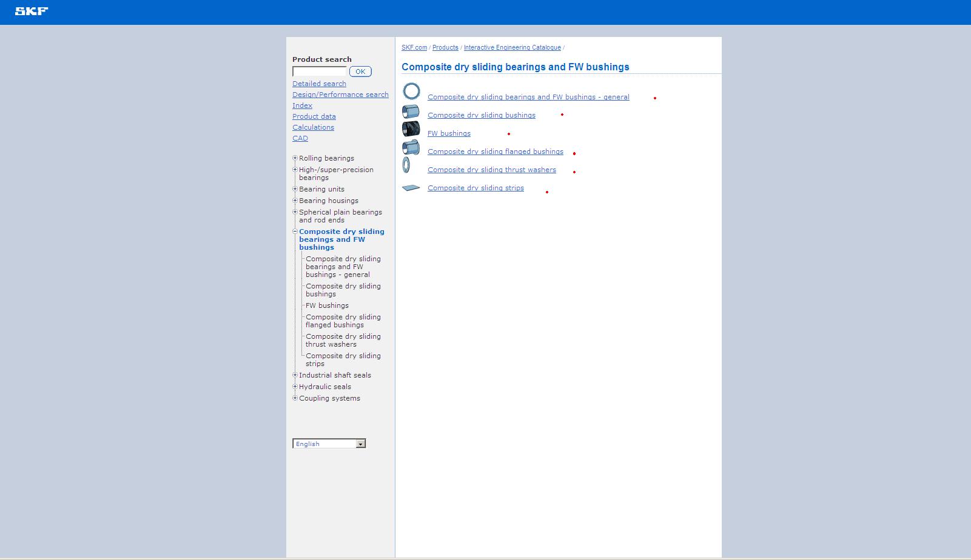The width and height of the screenshot is (971, 560).
Task: Click the thrust washer icon
Action: [x=406, y=165]
